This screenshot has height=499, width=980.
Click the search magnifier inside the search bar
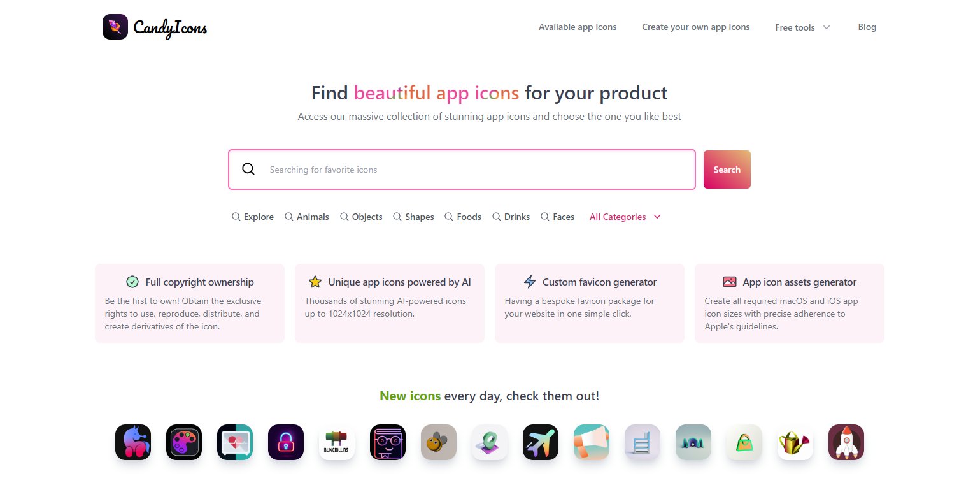coord(248,169)
